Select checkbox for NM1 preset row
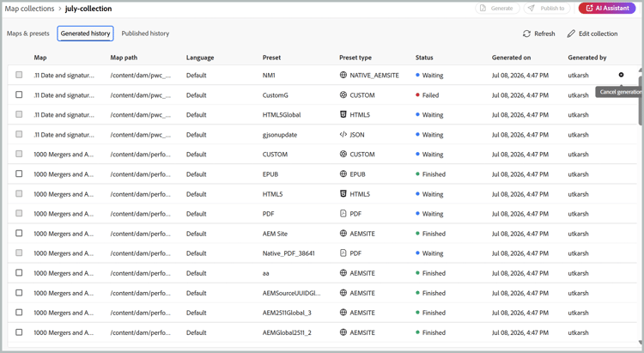Image resolution: width=644 pixels, height=353 pixels. point(19,75)
